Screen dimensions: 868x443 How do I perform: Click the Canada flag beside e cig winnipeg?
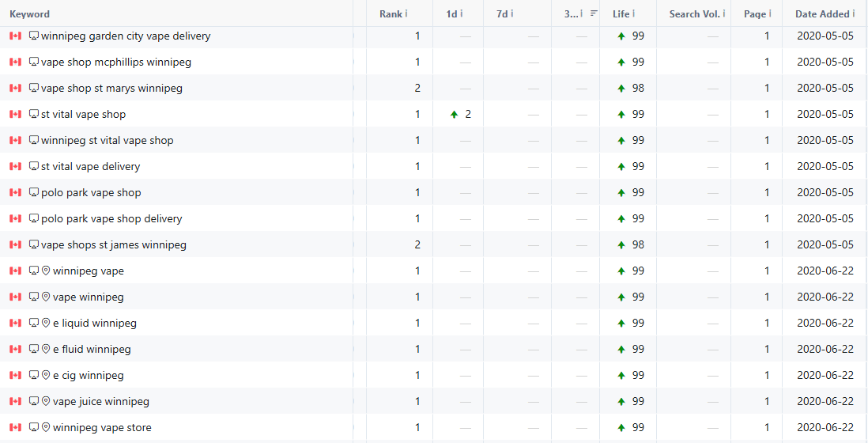coord(15,375)
